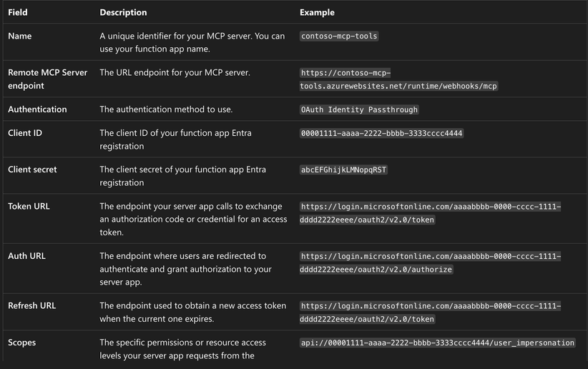
Task: Click the Client ID example GUID code
Action: [x=382, y=133]
